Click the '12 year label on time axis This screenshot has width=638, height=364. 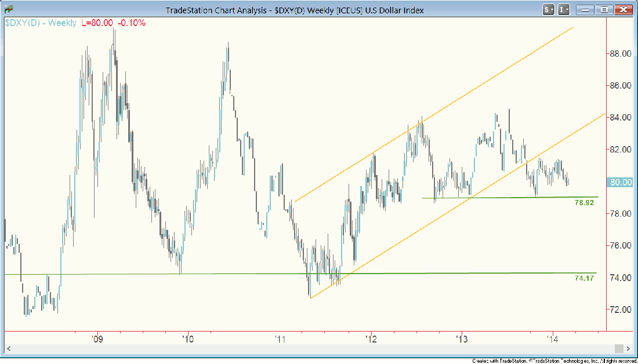[x=371, y=337]
